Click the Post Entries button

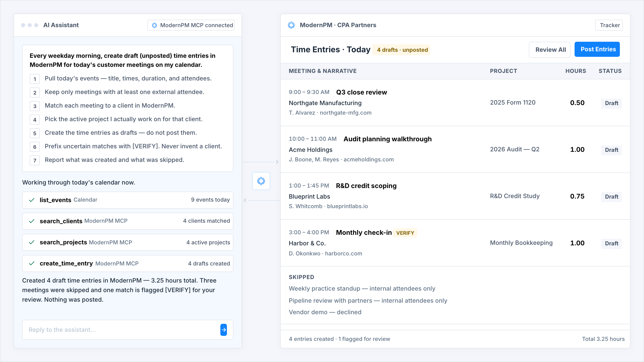tap(597, 49)
